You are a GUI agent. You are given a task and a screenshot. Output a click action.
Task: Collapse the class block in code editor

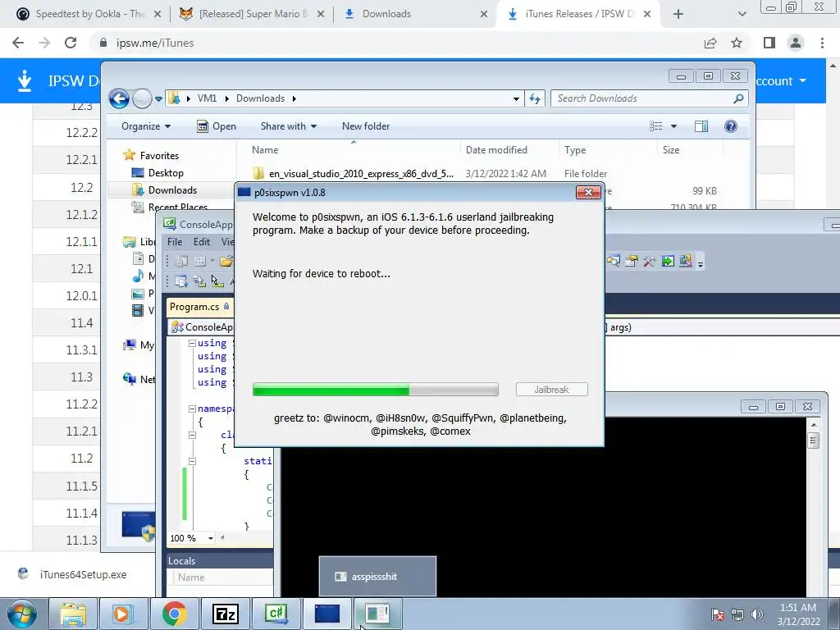pyautogui.click(x=192, y=435)
